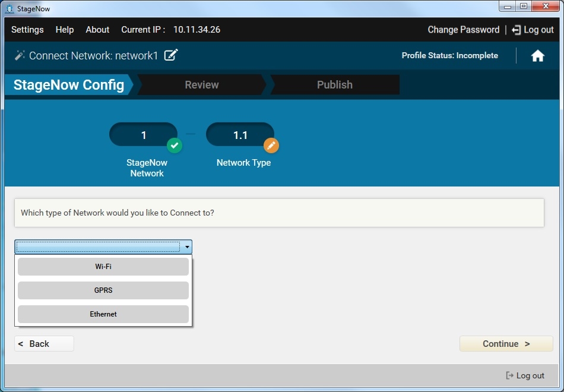Open the About menu
This screenshot has width=564, height=392.
click(97, 30)
